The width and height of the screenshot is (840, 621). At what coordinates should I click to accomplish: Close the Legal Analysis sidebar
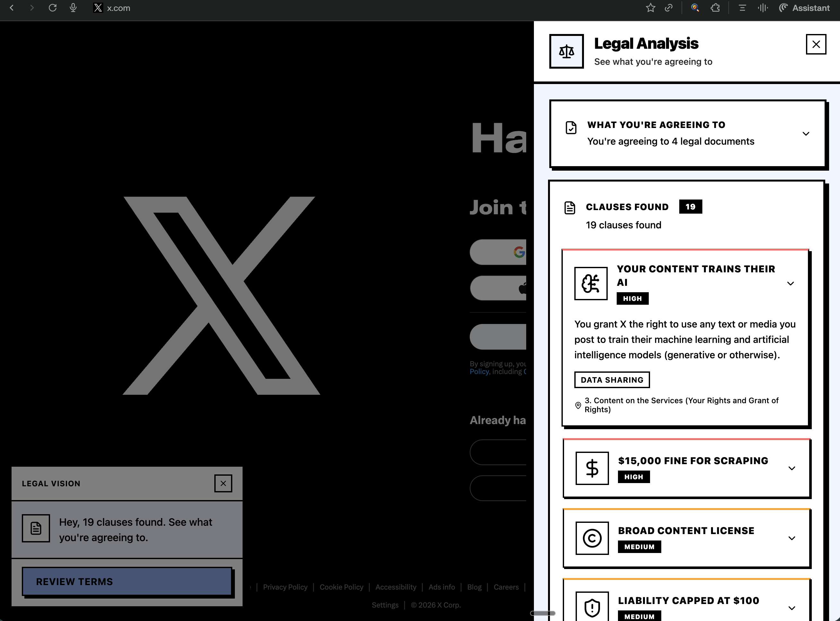(816, 44)
